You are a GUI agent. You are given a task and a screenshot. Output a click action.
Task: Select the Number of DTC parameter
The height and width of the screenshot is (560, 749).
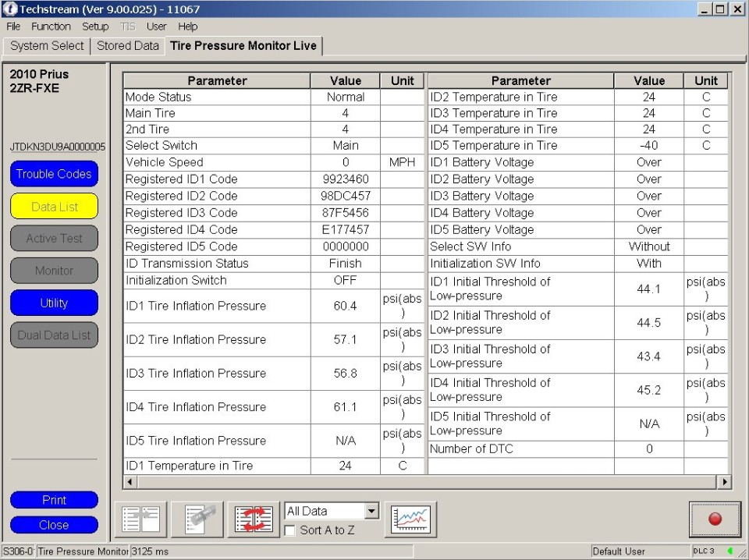click(x=578, y=449)
